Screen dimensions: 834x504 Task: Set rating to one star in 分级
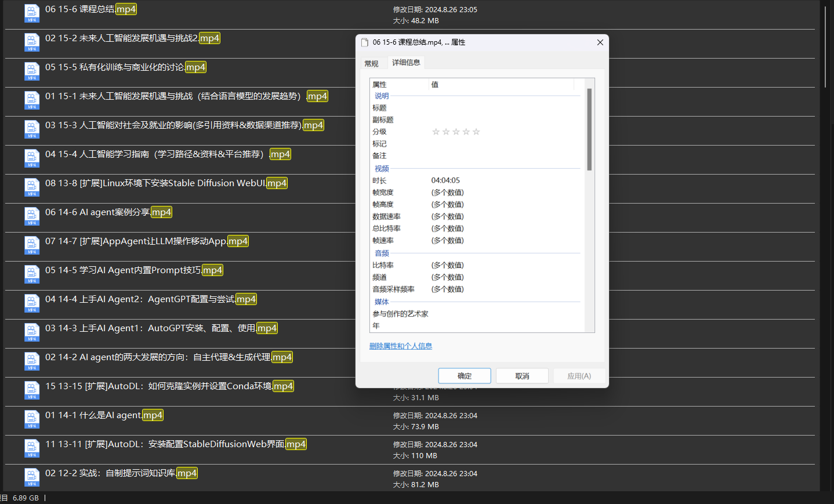point(436,132)
